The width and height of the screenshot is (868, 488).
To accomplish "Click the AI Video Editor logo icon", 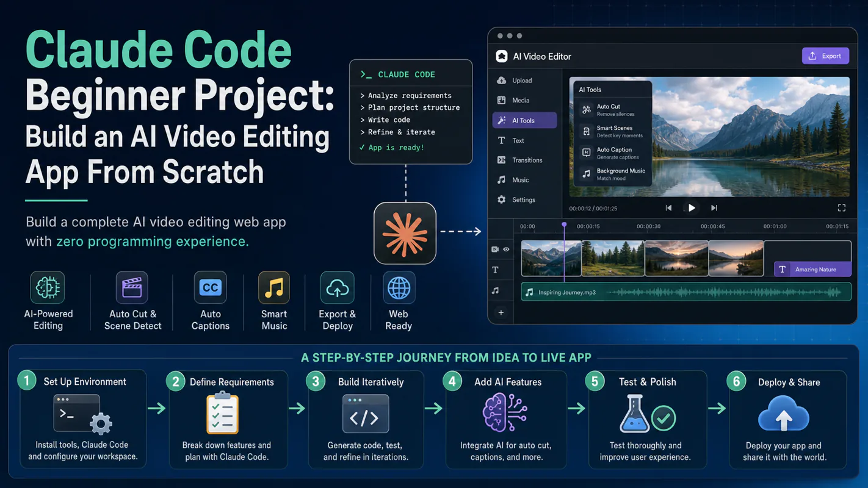I will pos(502,56).
